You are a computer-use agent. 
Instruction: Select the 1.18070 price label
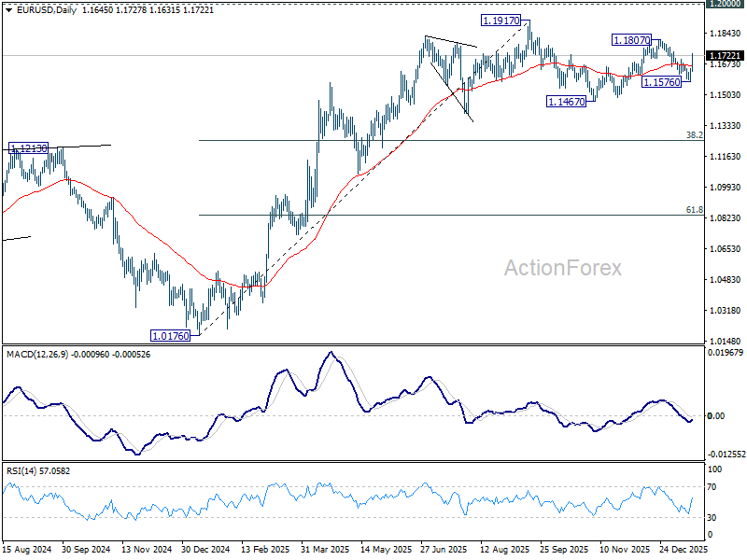[631, 40]
